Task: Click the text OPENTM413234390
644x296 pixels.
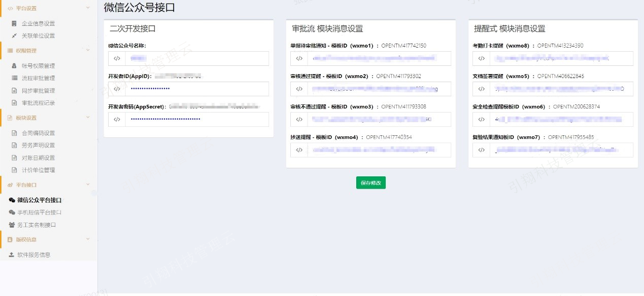Action: (560, 46)
